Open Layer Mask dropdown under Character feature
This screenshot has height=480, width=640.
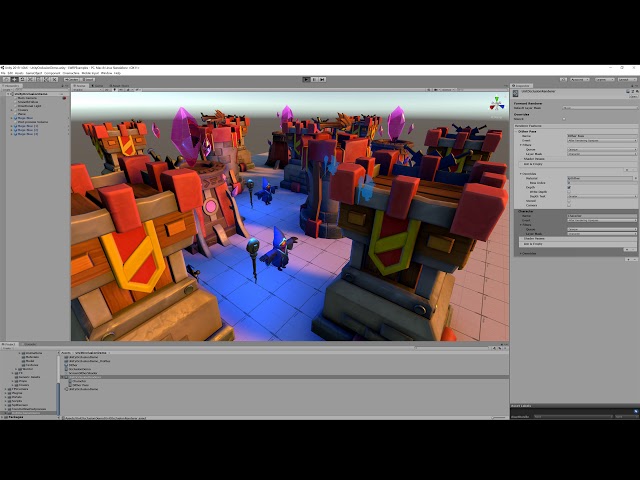[x=602, y=234]
